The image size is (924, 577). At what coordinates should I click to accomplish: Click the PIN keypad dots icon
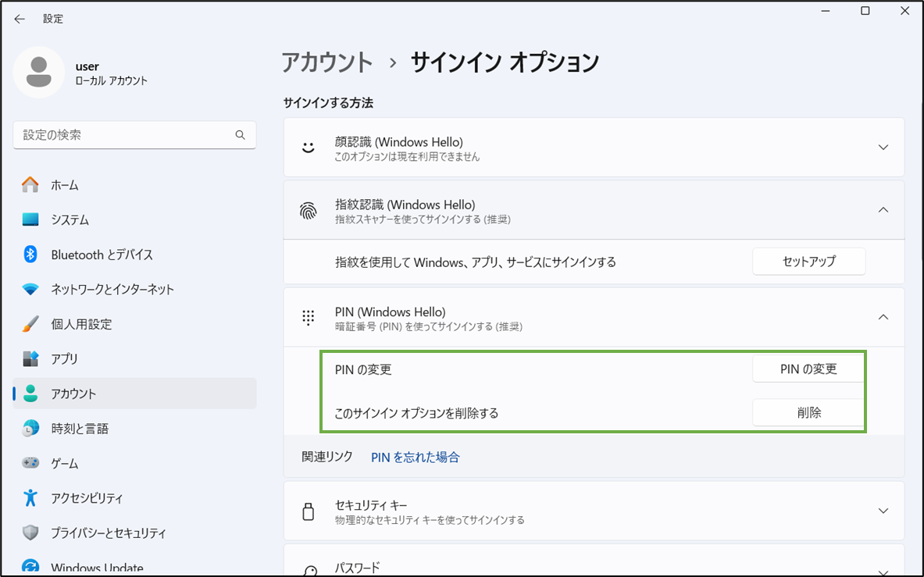click(x=309, y=317)
